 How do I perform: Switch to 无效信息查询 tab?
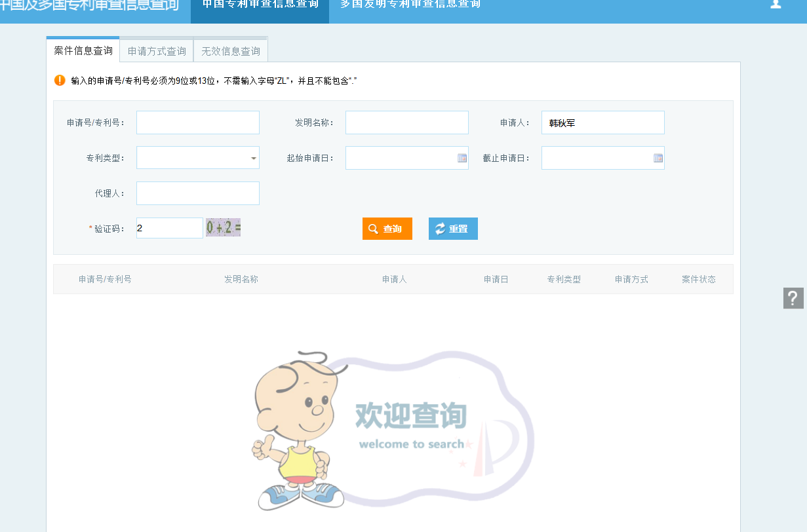(231, 51)
